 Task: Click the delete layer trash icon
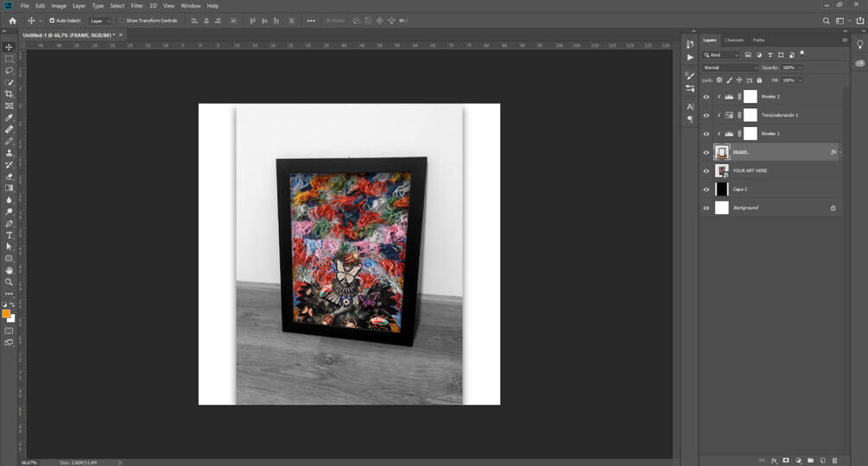pyautogui.click(x=835, y=461)
